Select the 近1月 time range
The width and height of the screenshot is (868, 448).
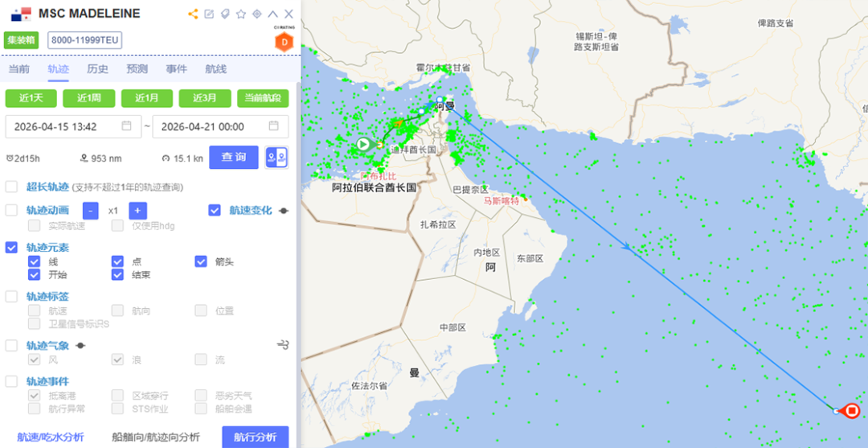(147, 98)
